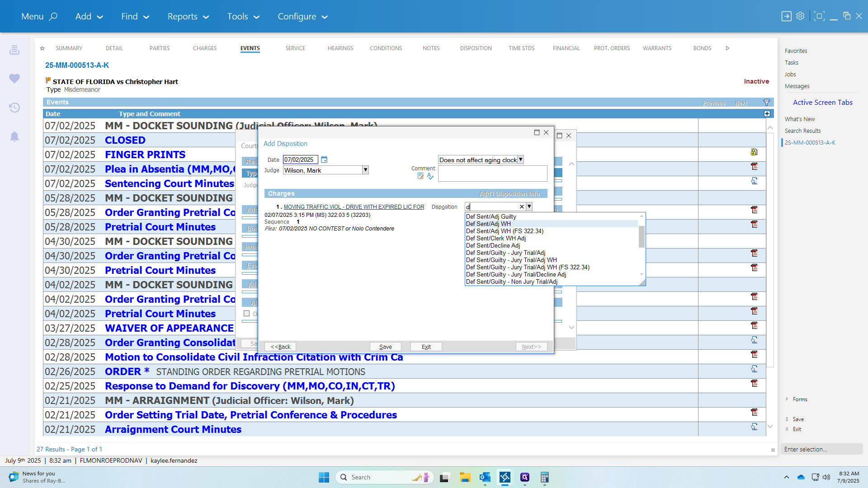868x488 pixels.
Task: Open Search Results in the right panel
Action: pyautogui.click(x=802, y=131)
